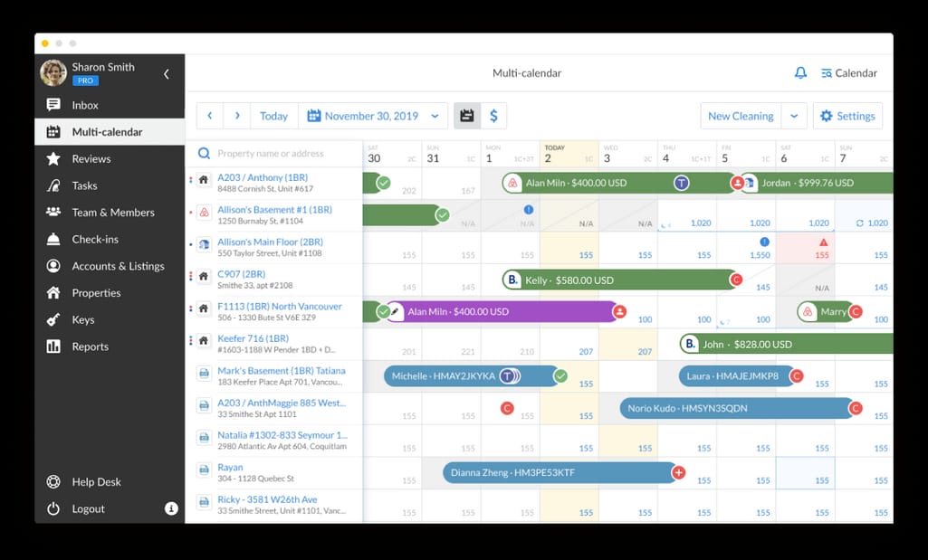Select Multi-calendar in the sidebar
Image resolution: width=928 pixels, height=560 pixels.
(110, 132)
